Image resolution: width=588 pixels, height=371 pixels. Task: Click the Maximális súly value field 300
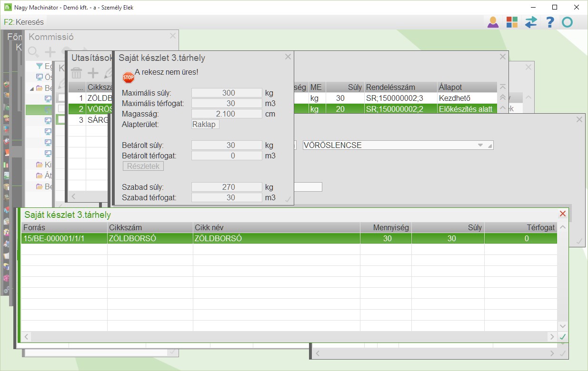coord(227,93)
